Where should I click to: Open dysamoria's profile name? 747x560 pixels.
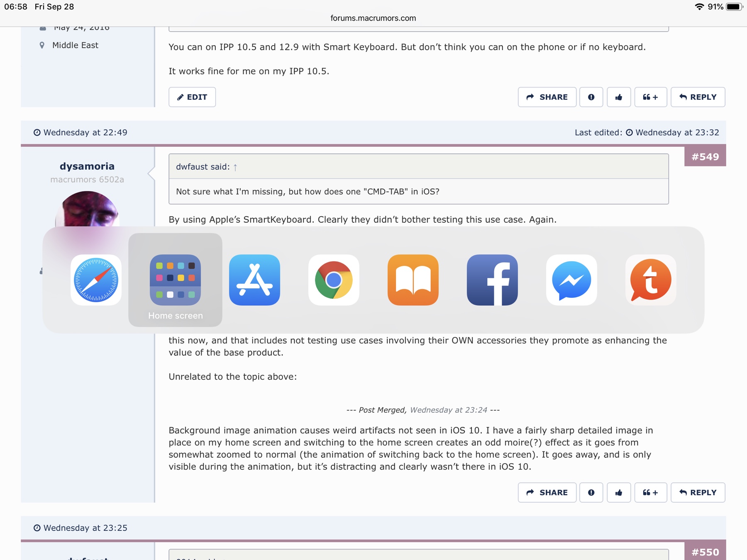[87, 166]
